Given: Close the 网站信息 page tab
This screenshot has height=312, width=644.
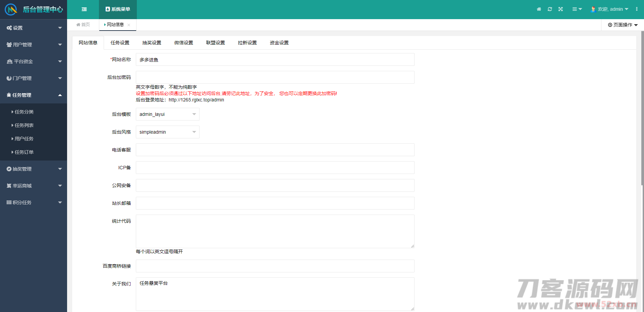Looking at the screenshot, I should pyautogui.click(x=129, y=25).
